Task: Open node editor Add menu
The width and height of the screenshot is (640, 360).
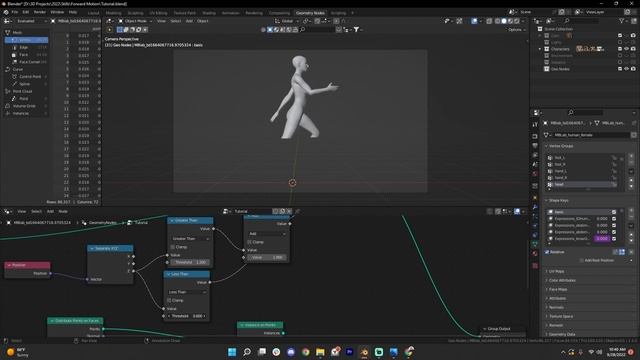Action: [x=50, y=211]
